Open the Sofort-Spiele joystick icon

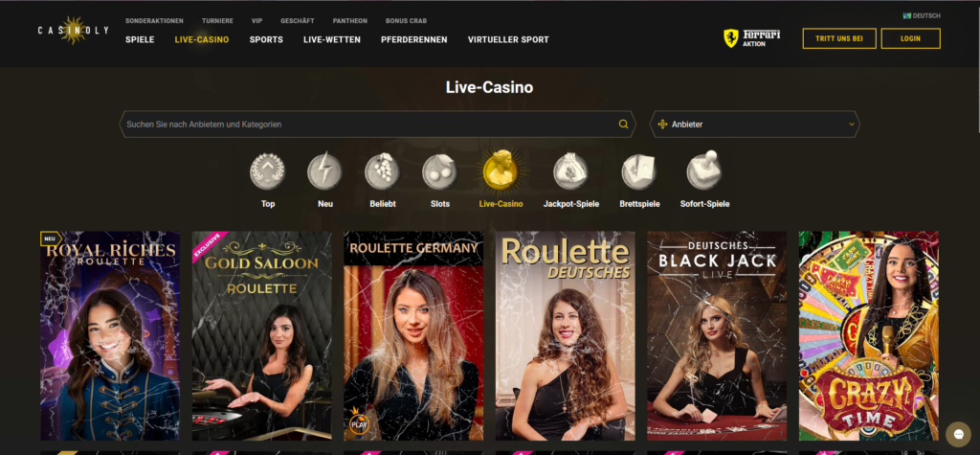click(704, 171)
